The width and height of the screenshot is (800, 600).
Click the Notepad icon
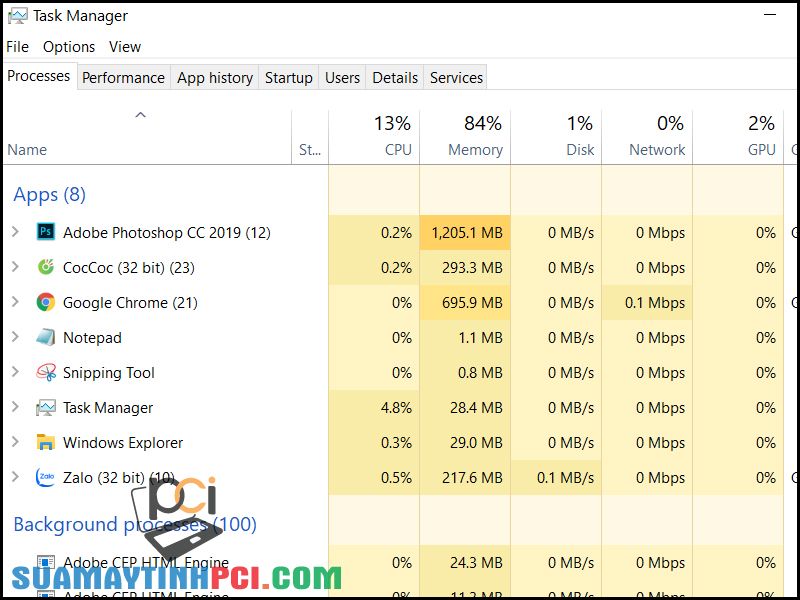tap(46, 337)
